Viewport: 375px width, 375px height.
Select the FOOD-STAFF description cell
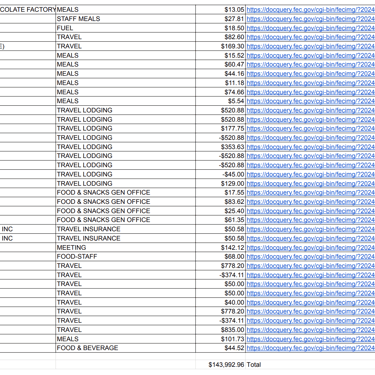[126, 257]
